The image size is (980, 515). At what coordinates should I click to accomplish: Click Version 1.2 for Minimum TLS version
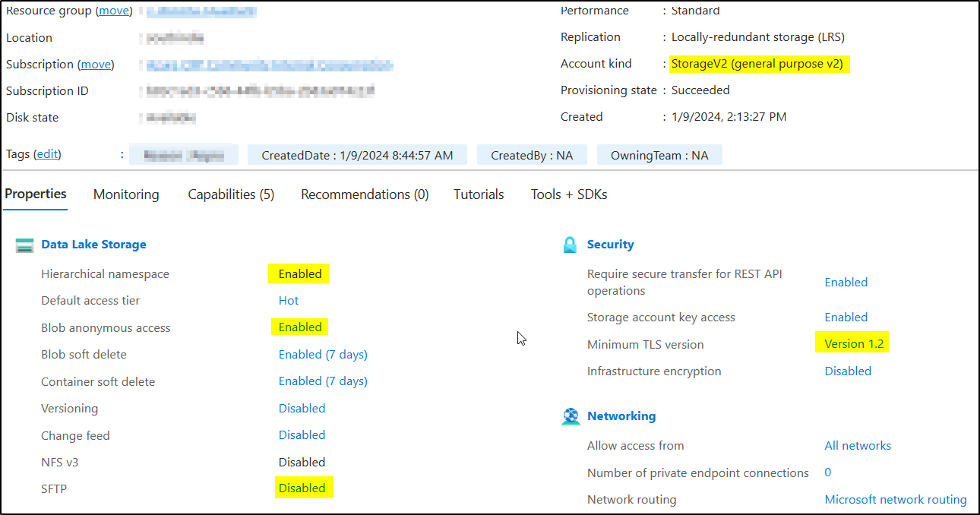click(854, 344)
